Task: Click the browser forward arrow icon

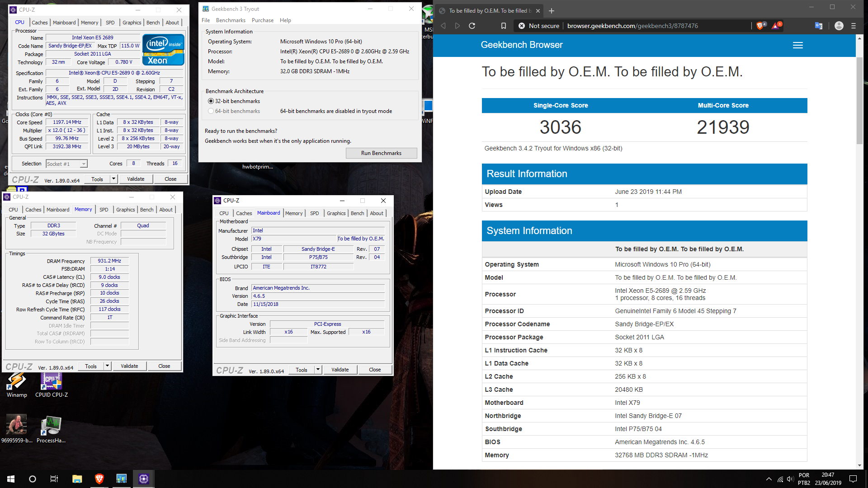Action: tap(458, 26)
